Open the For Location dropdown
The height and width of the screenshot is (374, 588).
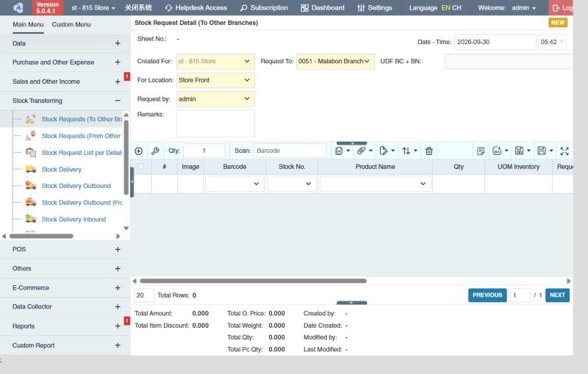[x=215, y=80]
